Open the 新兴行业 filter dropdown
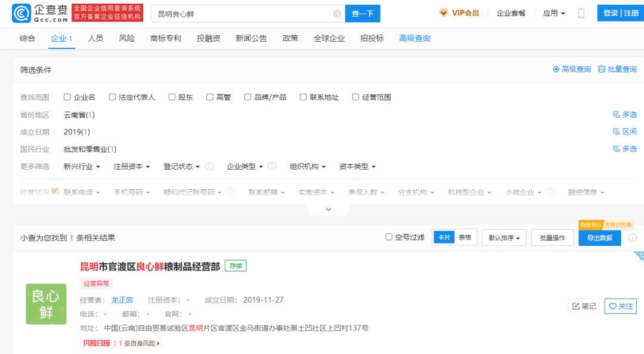Screen dimensions: 644x354 (82, 167)
